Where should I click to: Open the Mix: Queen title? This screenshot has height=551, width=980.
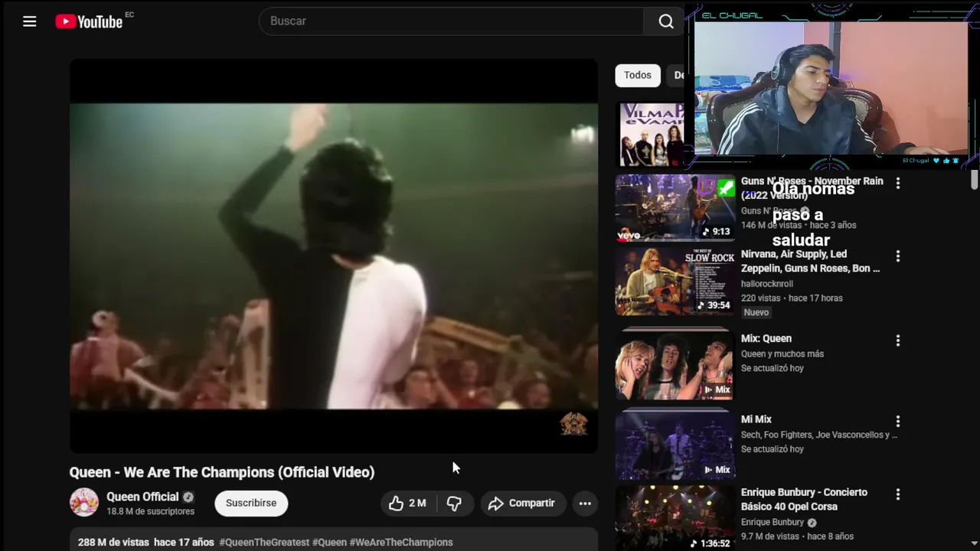766,338
